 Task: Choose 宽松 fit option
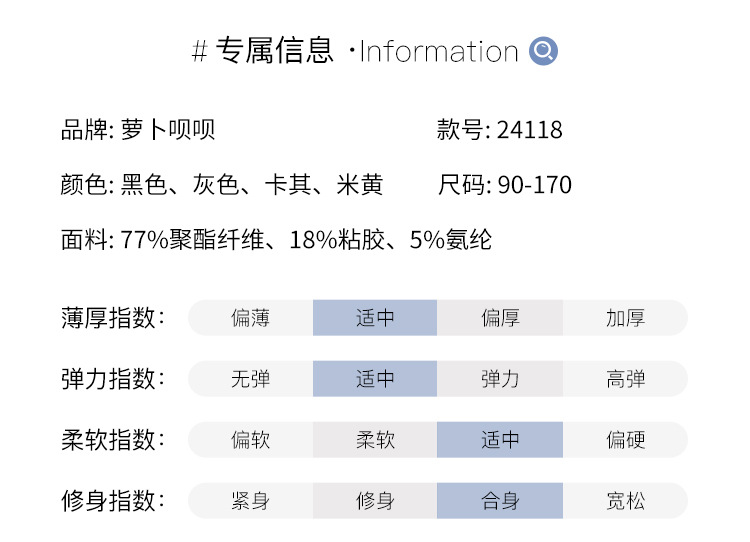coord(625,501)
